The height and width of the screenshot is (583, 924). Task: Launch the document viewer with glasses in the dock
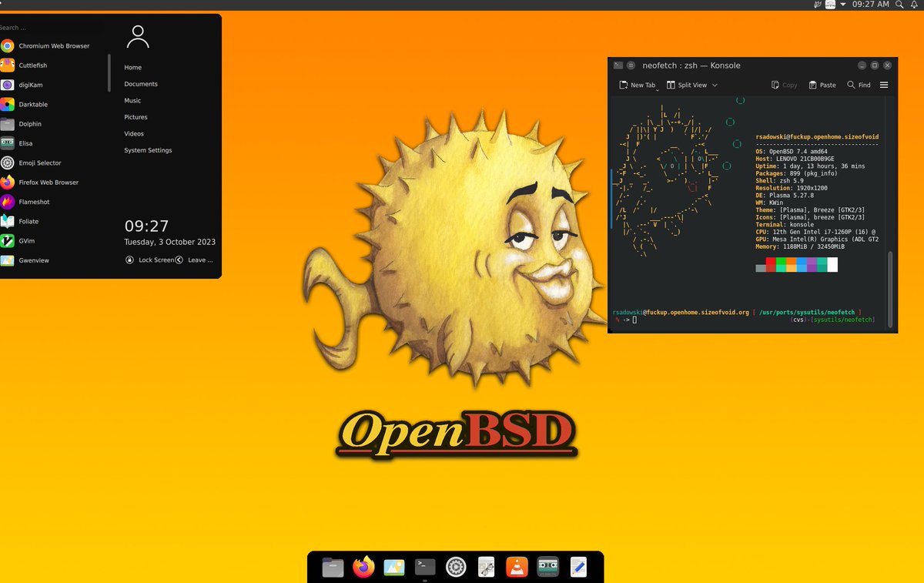tap(486, 568)
